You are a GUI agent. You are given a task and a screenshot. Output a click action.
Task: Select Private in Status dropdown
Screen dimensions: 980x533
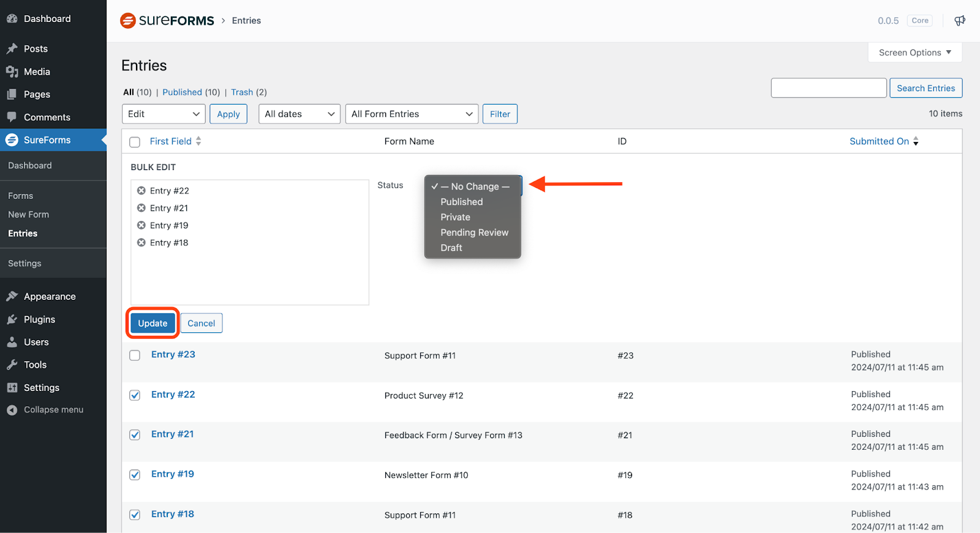(473, 217)
